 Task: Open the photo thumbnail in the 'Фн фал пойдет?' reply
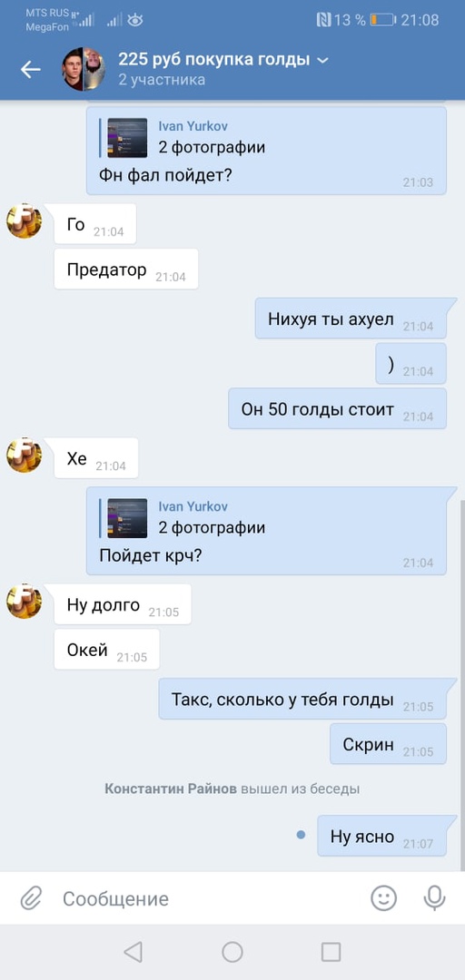pos(127,138)
